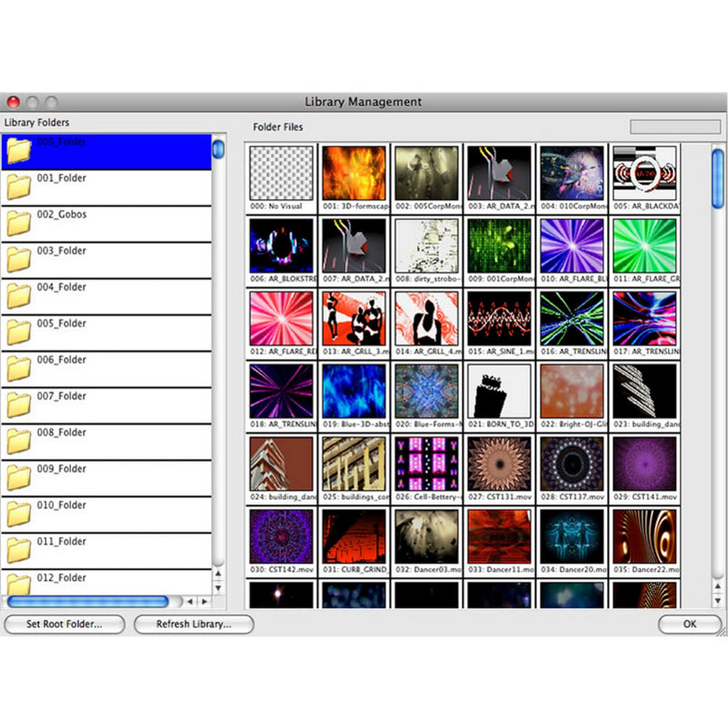Select the '000: No Visual' thumbnail
This screenshot has height=728, width=728.
point(281,174)
